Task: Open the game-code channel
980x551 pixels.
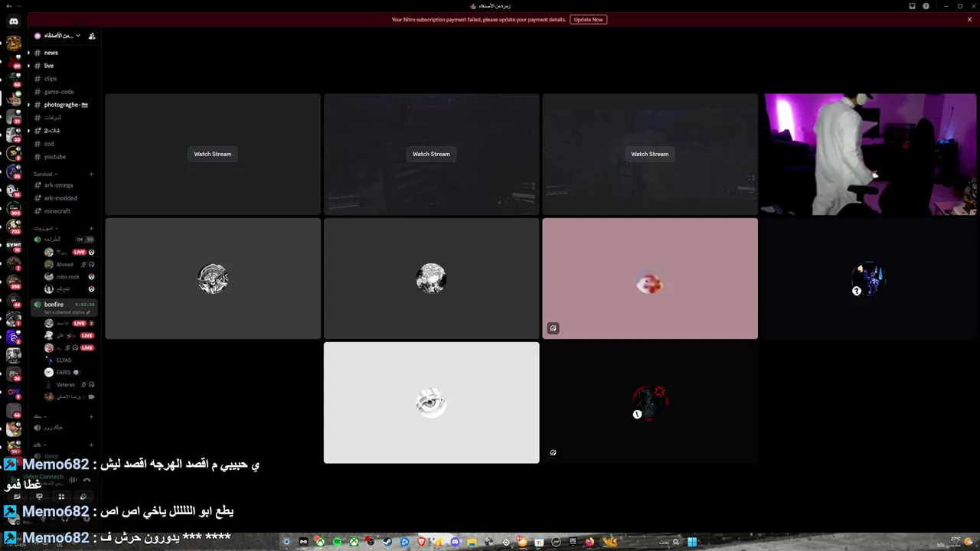Action: (63, 92)
